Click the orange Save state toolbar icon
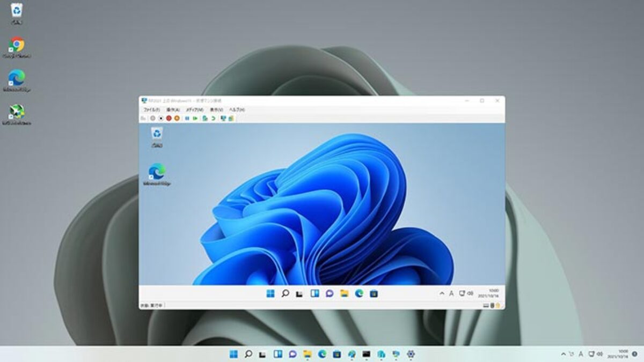Image resolution: width=644 pixels, height=362 pixels. coord(177,119)
